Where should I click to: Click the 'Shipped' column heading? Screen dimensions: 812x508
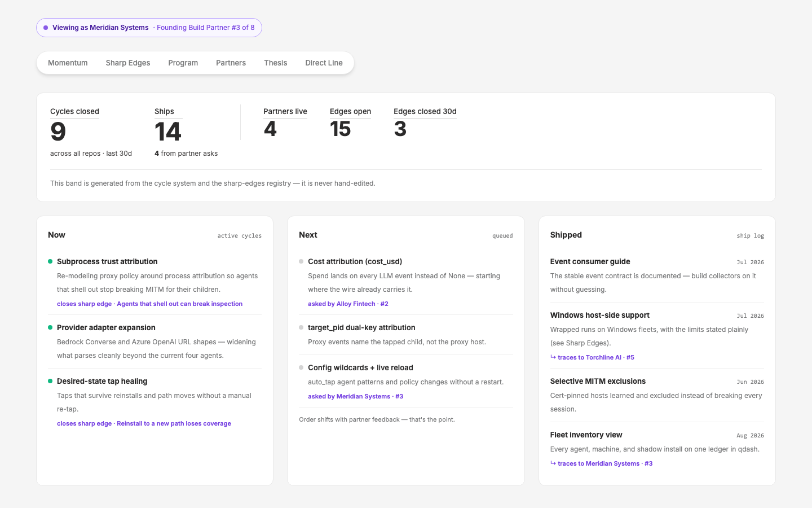pos(566,235)
